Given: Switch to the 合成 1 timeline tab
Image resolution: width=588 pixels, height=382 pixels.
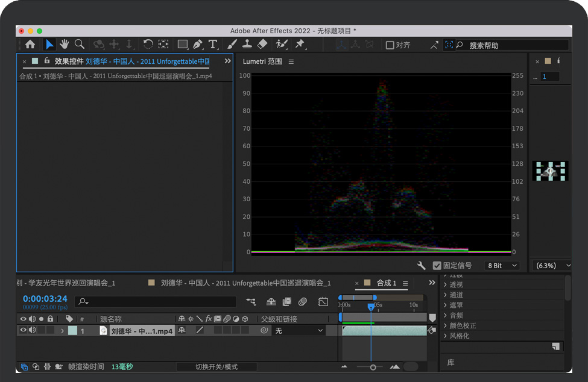Looking at the screenshot, I should click(x=387, y=283).
